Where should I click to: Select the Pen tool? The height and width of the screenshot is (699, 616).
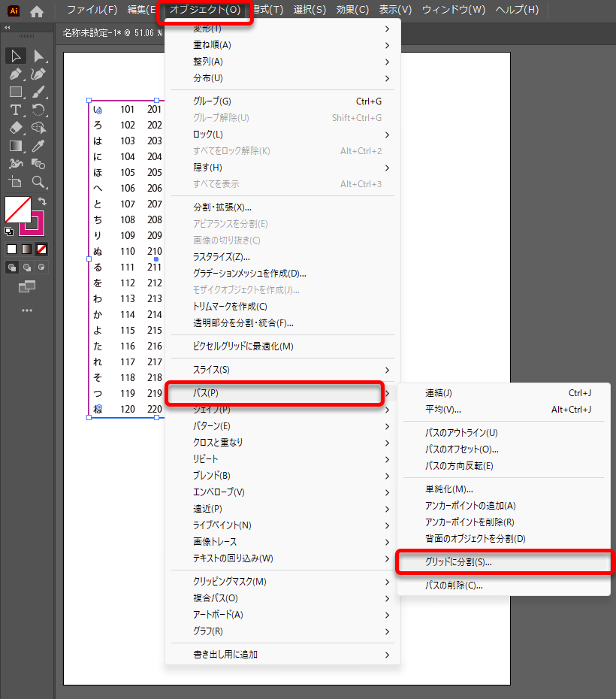pyautogui.click(x=15, y=74)
